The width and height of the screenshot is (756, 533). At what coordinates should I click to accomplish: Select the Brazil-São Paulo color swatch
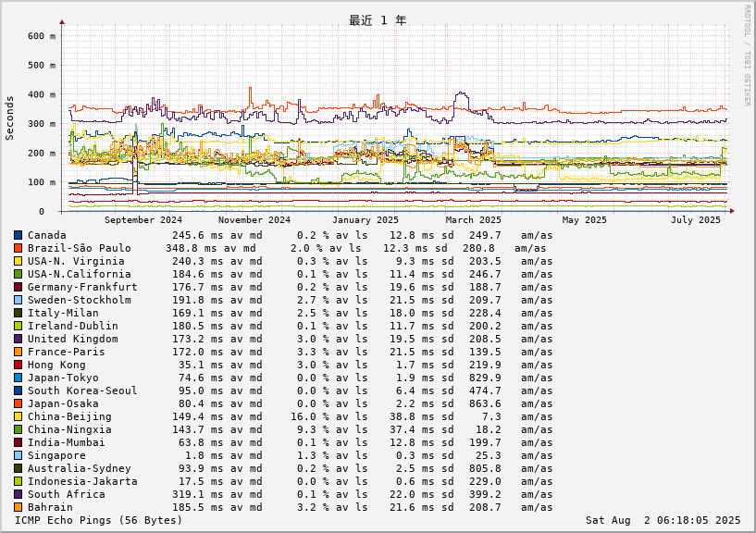click(18, 248)
